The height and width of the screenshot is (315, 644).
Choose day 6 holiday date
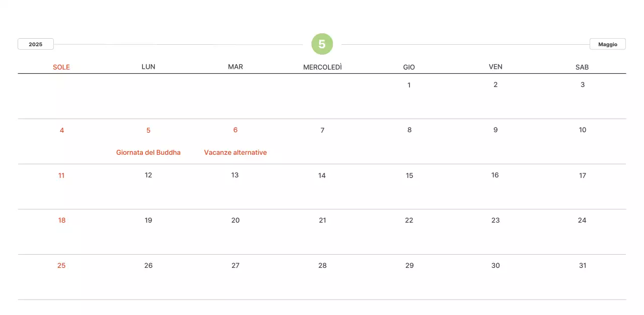(235, 130)
